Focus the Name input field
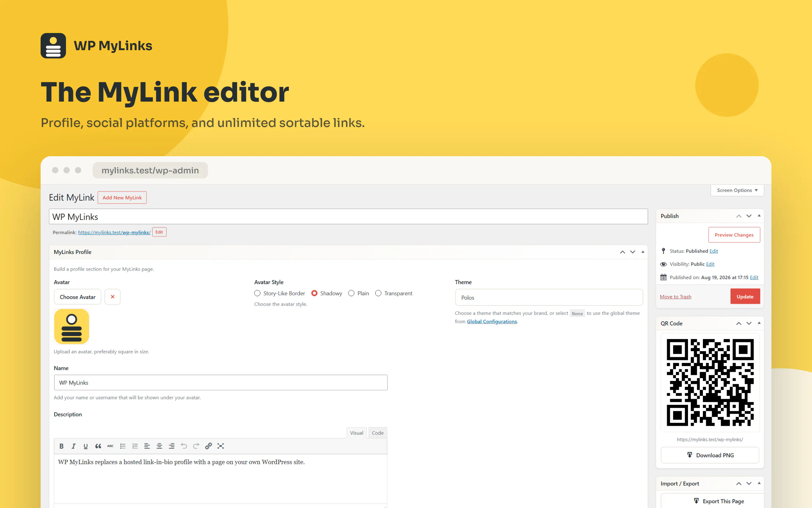 coord(220,382)
